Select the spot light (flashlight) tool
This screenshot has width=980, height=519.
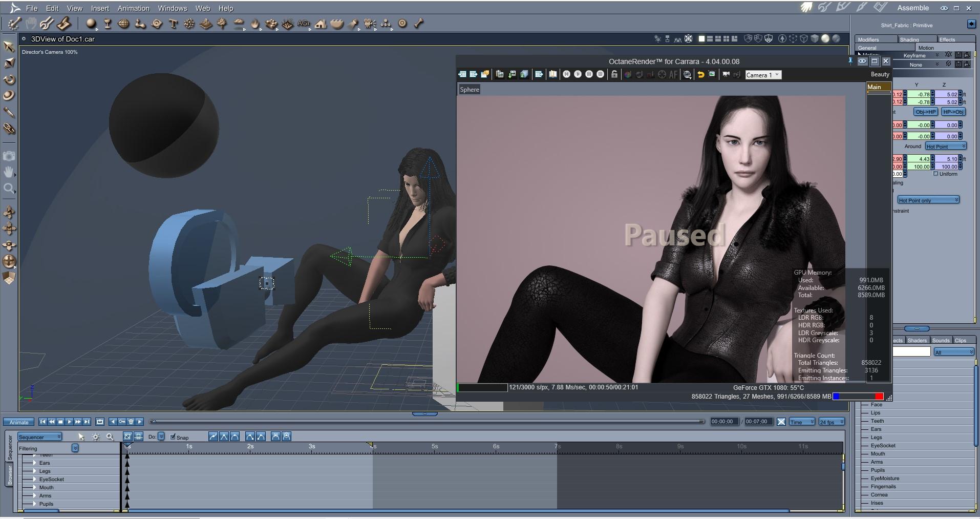tap(353, 24)
